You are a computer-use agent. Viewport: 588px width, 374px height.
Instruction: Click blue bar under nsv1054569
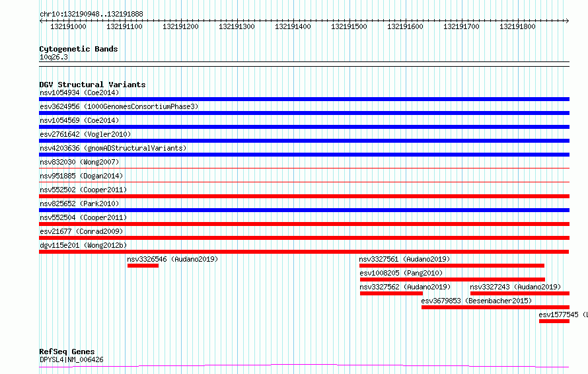coord(304,127)
